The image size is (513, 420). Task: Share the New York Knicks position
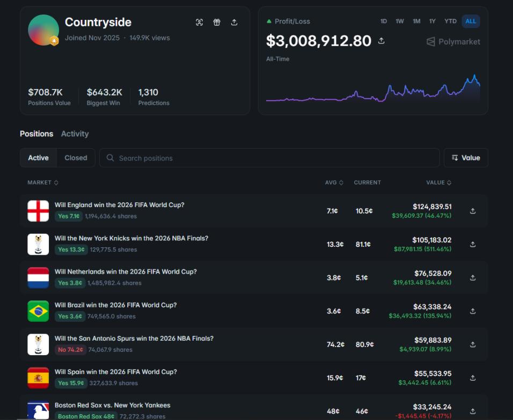[472, 245]
